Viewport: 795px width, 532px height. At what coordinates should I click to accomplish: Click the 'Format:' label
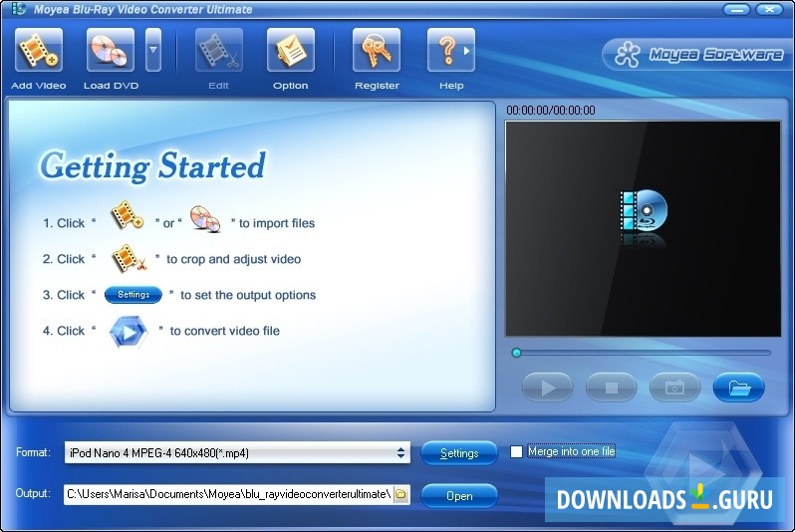tap(33, 452)
